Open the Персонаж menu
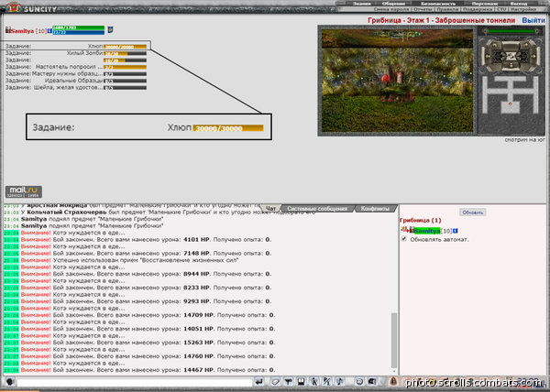The width and height of the screenshot is (550, 392). 485,4
